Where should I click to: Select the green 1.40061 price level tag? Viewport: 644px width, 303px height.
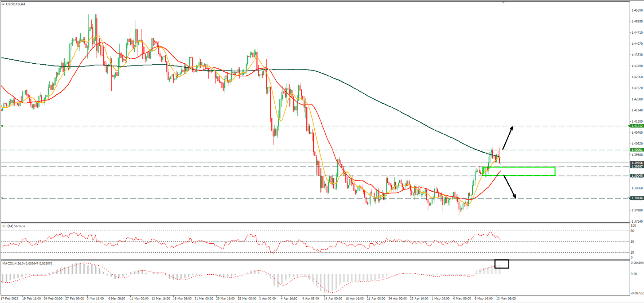(x=637, y=150)
